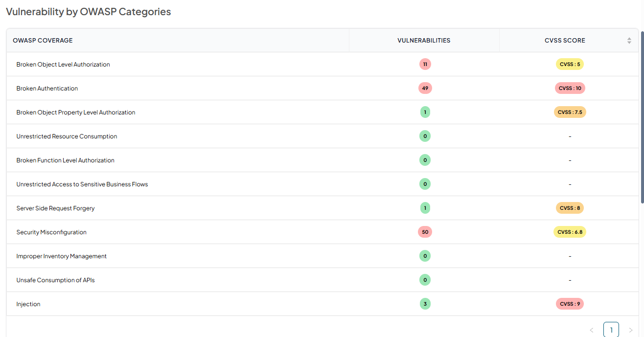Click the 50 vulnerabilities badge

point(425,232)
